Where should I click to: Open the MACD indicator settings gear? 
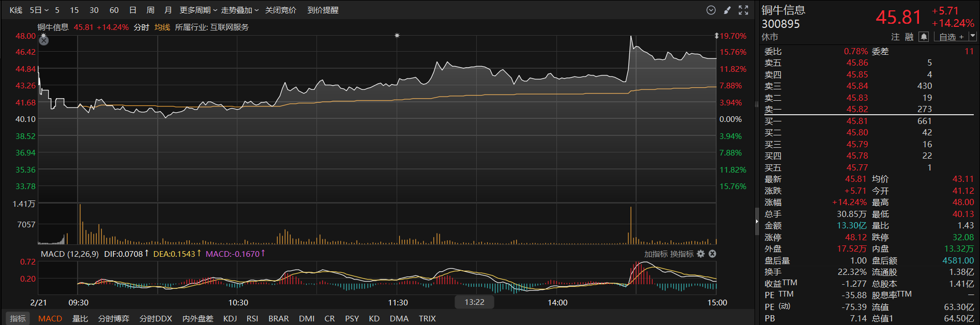(701, 254)
